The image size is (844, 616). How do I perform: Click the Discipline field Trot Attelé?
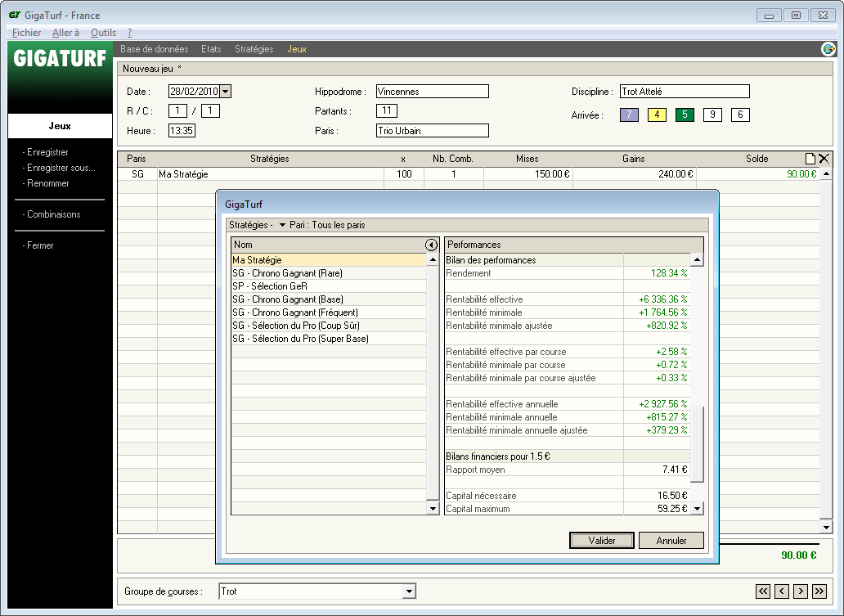pos(685,92)
